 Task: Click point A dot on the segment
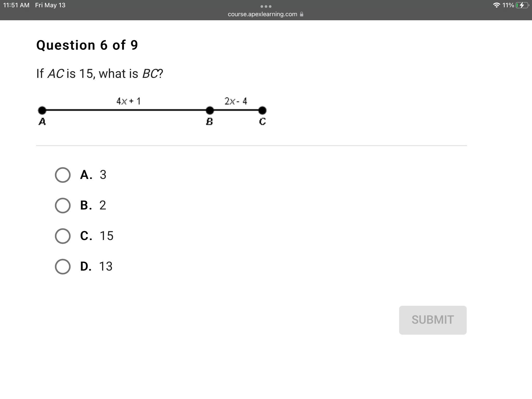[x=42, y=110]
